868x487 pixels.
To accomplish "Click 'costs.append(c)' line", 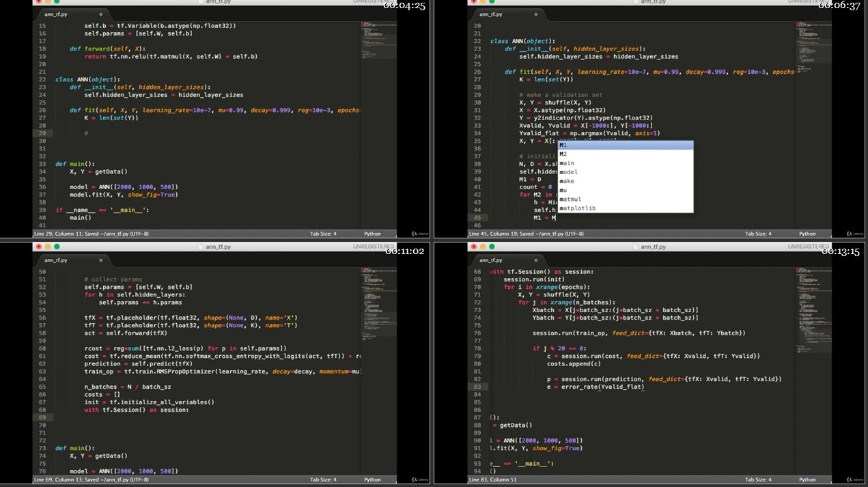I will click(x=574, y=364).
